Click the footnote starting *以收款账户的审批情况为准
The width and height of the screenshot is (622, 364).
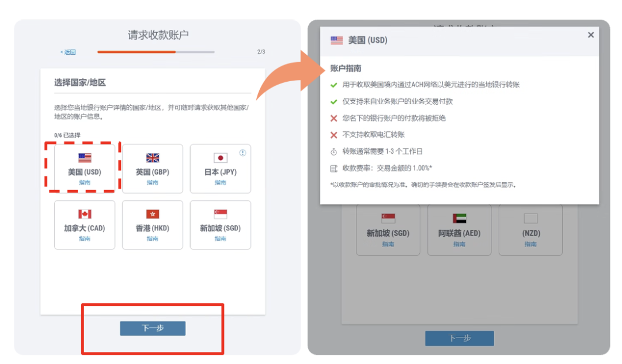coord(423,185)
